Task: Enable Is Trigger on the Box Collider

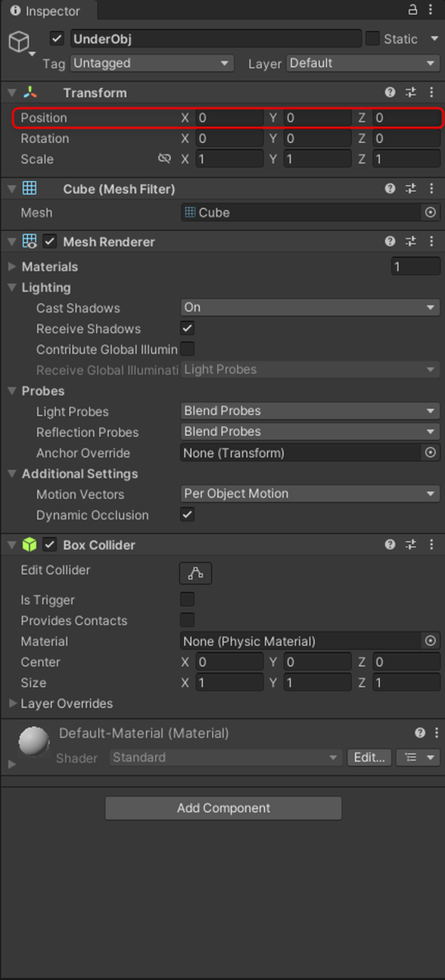Action: tap(187, 600)
